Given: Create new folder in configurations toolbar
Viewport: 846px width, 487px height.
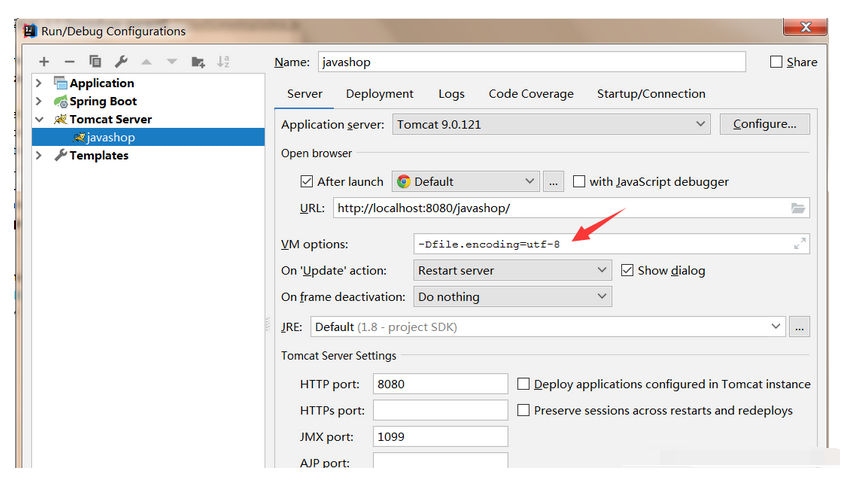Looking at the screenshot, I should [x=198, y=62].
